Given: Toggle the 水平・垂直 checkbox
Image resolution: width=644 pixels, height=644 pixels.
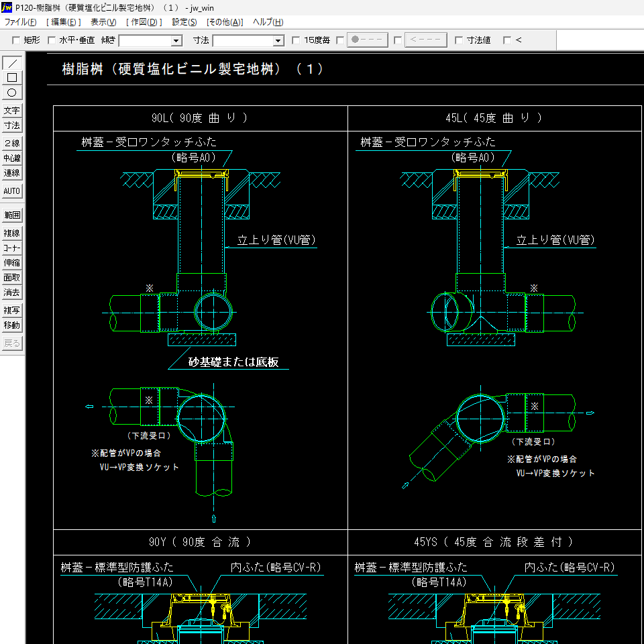Looking at the screenshot, I should tap(52, 40).
